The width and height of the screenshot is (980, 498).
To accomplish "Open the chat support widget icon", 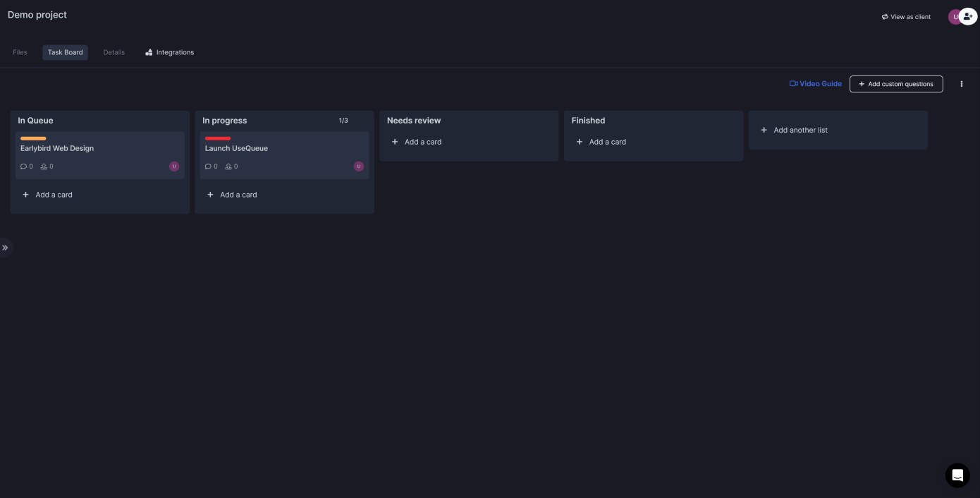I will coord(957,475).
